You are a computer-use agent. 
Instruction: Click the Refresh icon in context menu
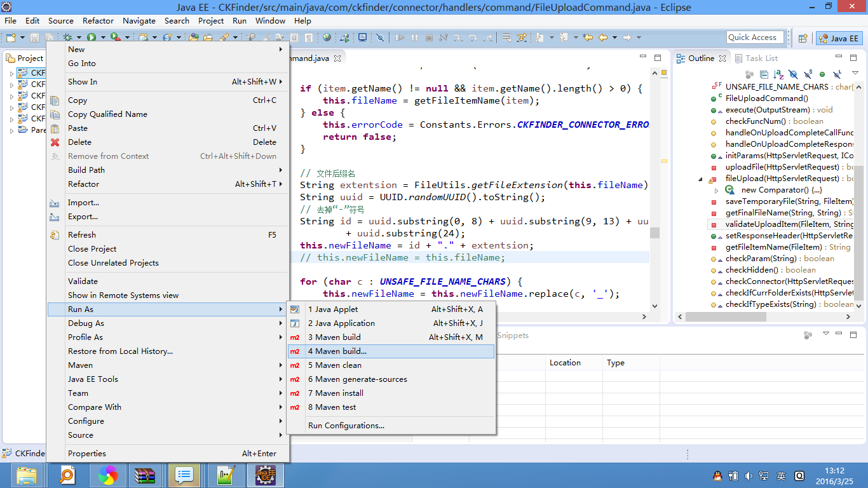pos(55,235)
